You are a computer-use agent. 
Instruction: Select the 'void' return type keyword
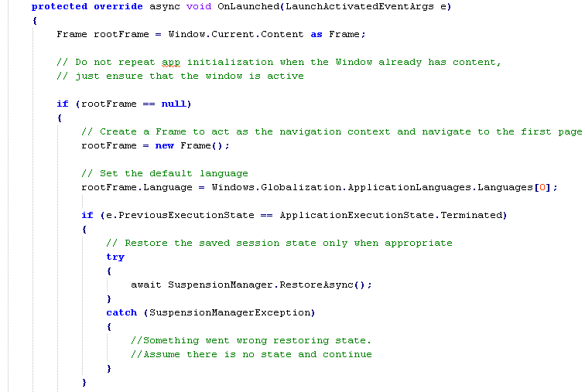point(198,6)
